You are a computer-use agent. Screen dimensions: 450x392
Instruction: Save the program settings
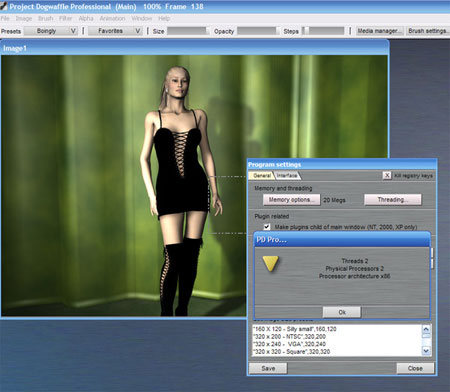268,368
